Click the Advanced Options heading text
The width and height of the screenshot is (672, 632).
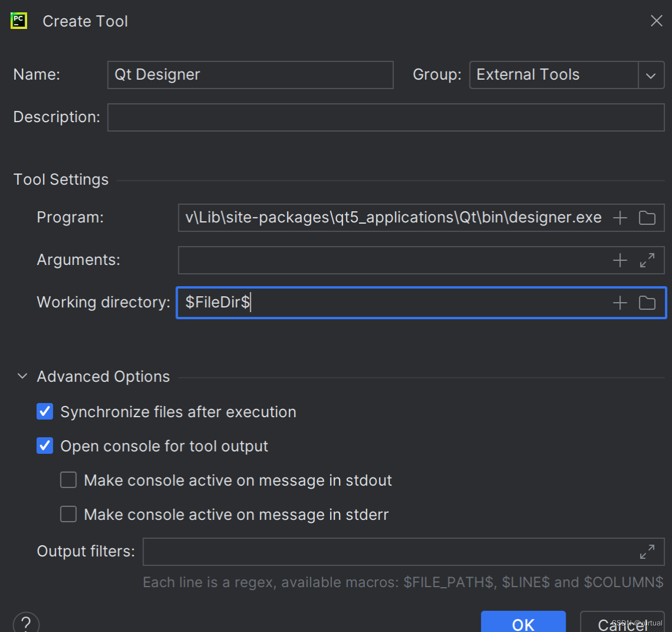coord(103,376)
